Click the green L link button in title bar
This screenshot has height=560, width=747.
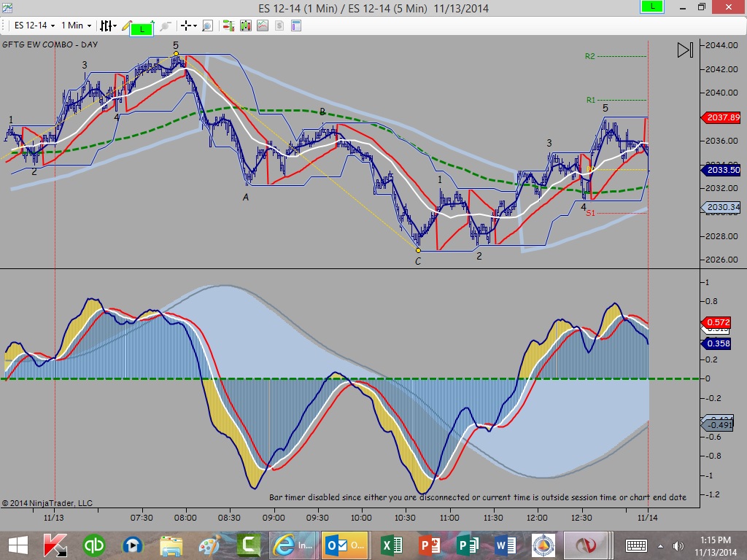point(651,7)
